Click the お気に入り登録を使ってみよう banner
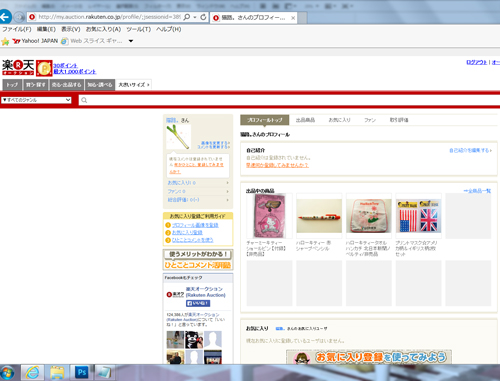500x381 pixels. pyautogui.click(x=369, y=357)
